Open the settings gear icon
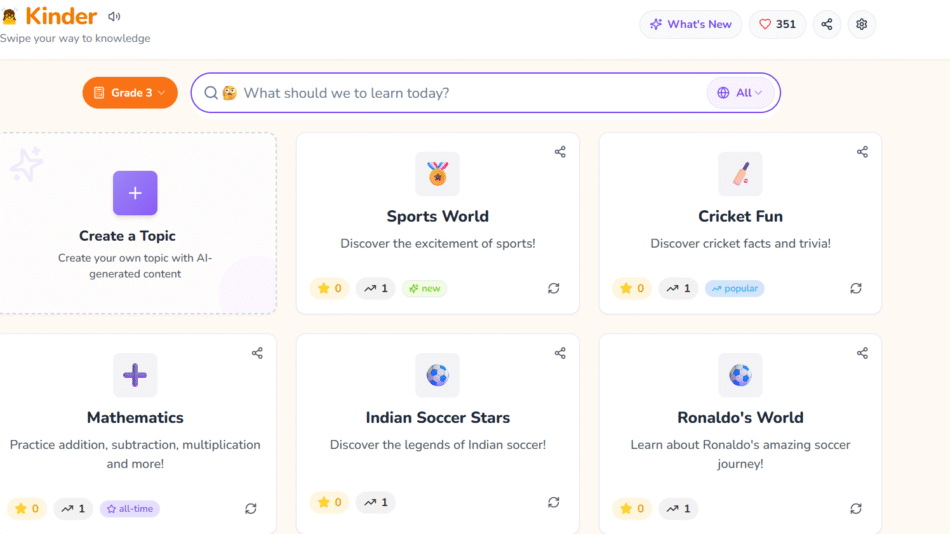This screenshot has width=950, height=534. [x=861, y=24]
